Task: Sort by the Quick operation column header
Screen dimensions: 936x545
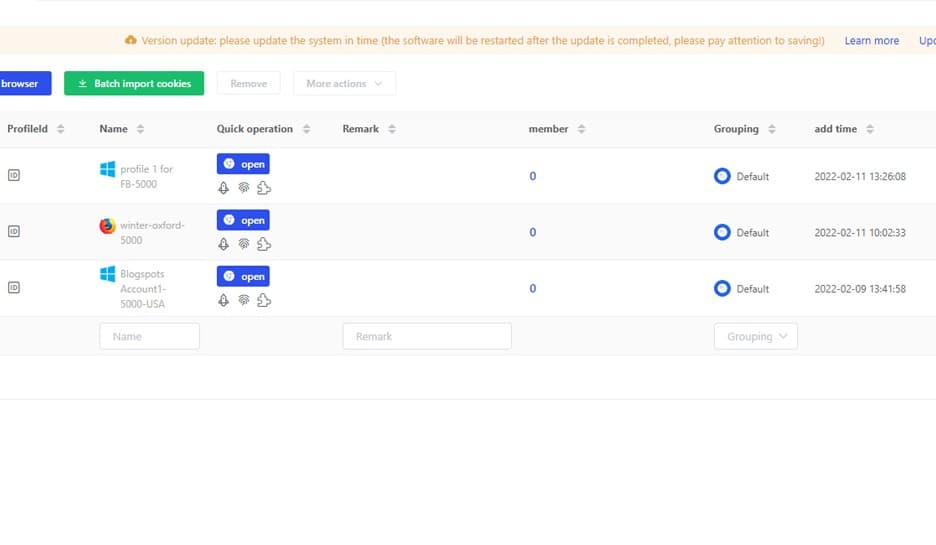Action: tap(306, 129)
